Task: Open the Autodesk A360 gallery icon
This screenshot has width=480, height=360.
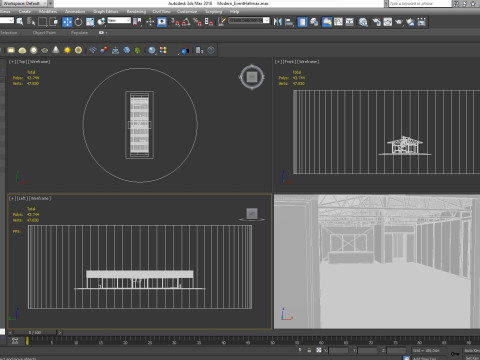Action: pos(422,22)
